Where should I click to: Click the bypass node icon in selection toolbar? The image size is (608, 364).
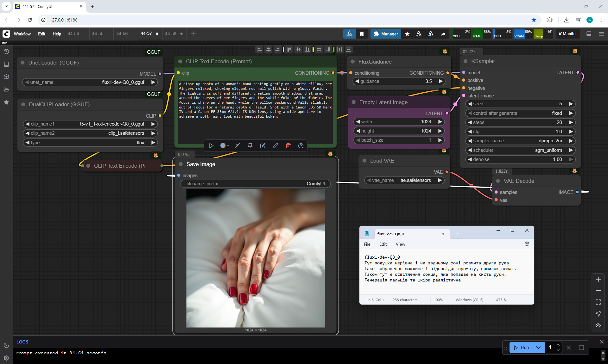pos(237,146)
